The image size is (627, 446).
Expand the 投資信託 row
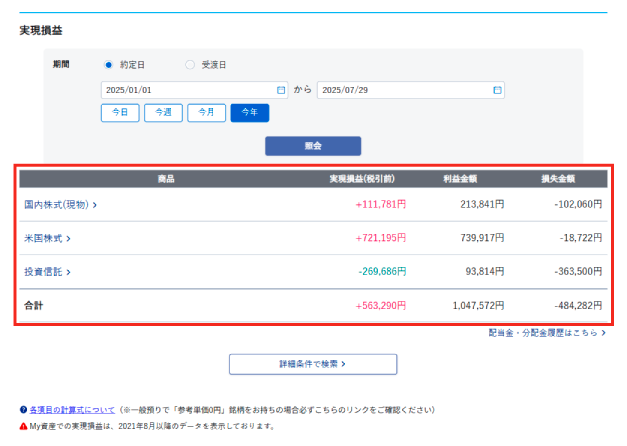click(47, 272)
